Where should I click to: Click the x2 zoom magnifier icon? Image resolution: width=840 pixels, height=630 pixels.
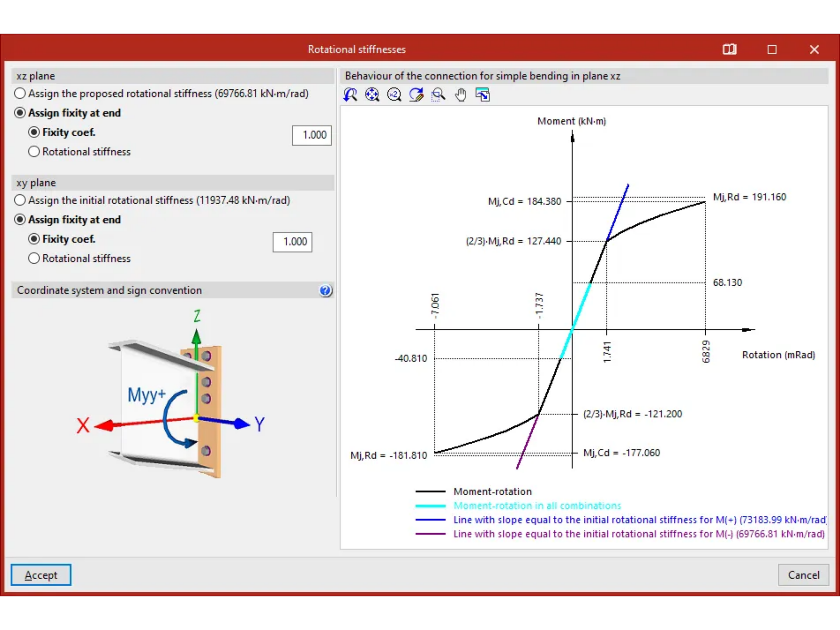coord(394,94)
